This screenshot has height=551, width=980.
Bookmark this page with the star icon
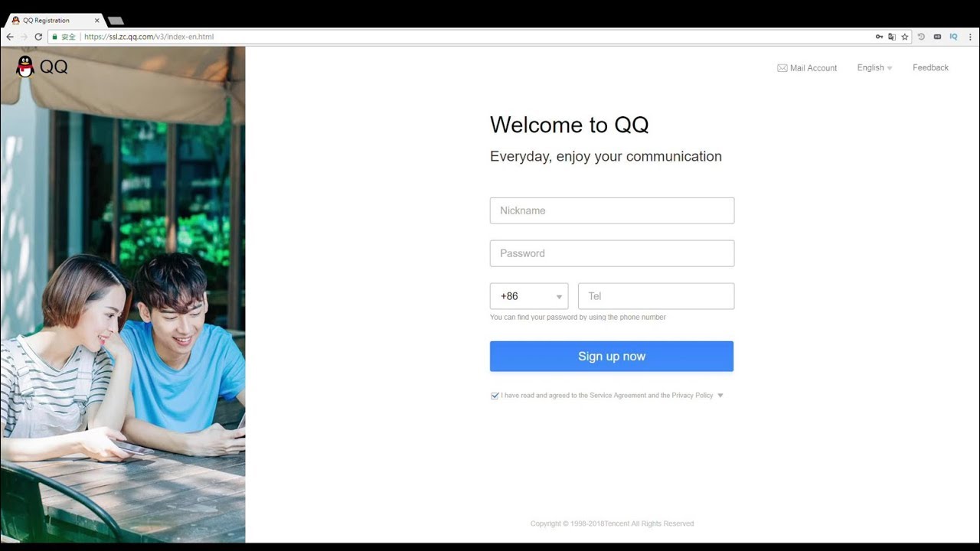point(904,37)
